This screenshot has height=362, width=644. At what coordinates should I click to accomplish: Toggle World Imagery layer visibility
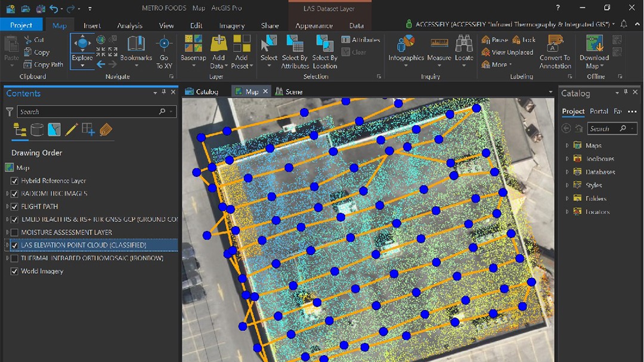(x=15, y=271)
